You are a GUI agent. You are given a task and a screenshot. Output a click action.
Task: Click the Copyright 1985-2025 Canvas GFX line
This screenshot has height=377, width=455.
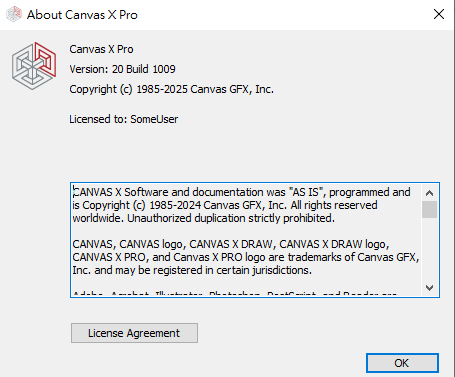[x=171, y=89]
